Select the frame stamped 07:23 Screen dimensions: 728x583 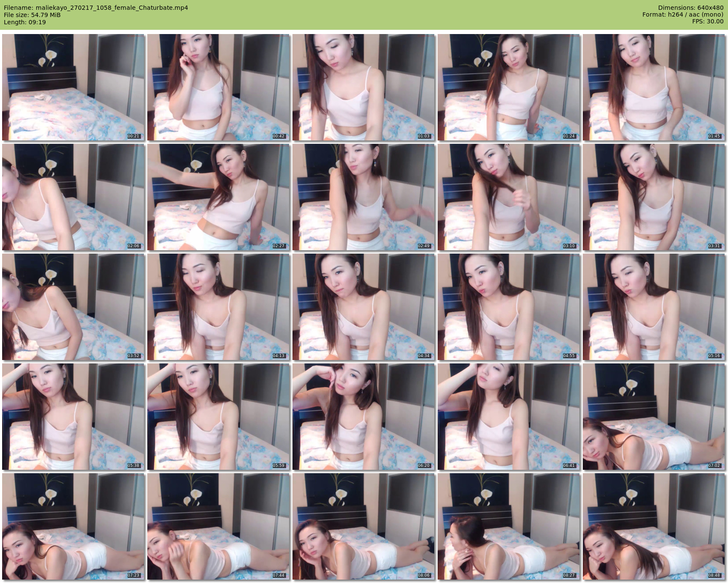73,526
